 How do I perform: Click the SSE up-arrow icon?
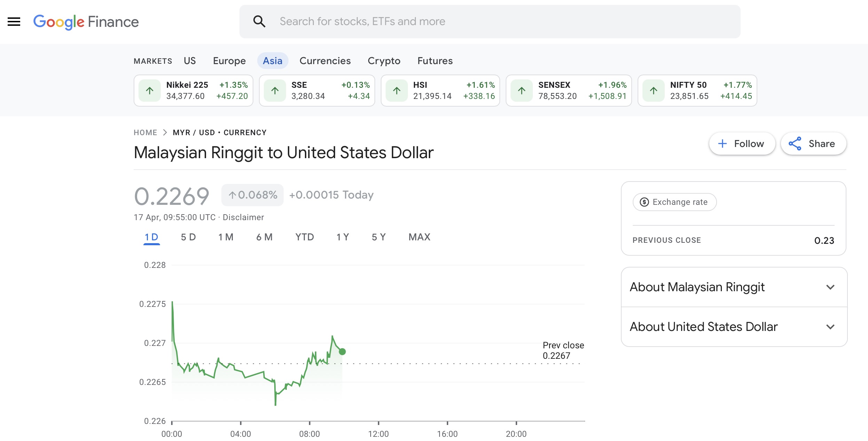coord(275,91)
